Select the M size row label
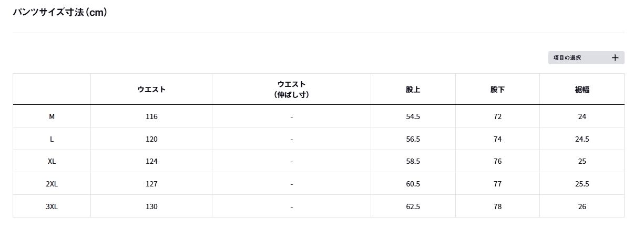 pyautogui.click(x=52, y=116)
